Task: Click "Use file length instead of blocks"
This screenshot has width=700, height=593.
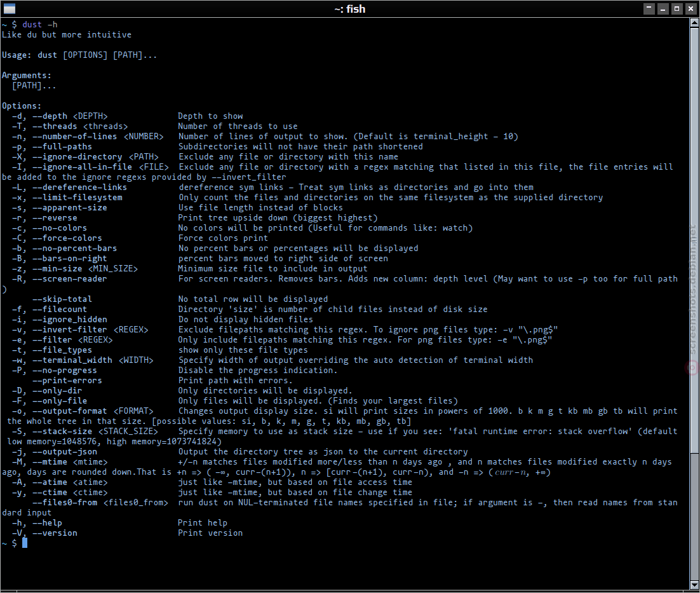Action: [x=260, y=208]
